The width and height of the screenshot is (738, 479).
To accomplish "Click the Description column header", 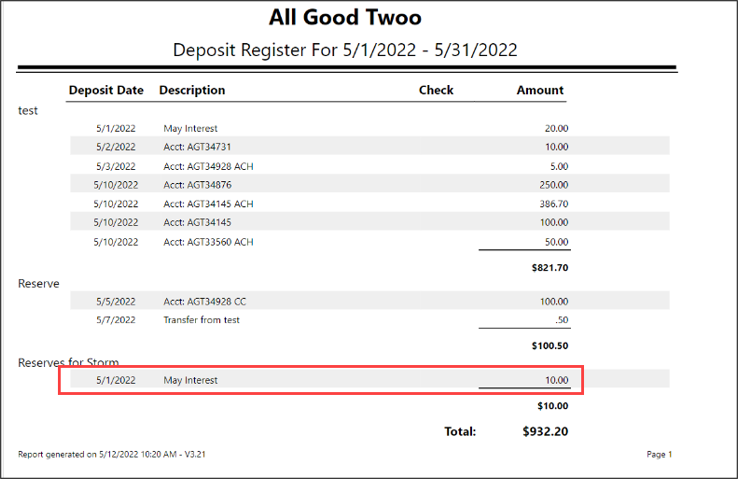I will click(192, 90).
